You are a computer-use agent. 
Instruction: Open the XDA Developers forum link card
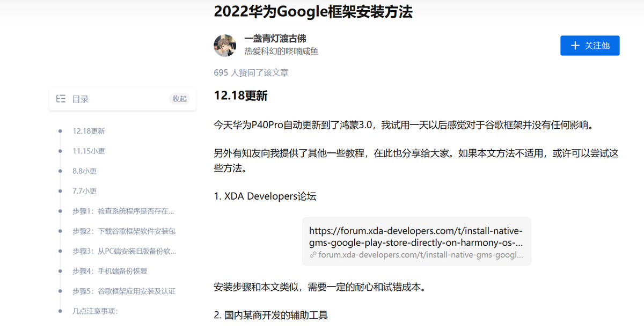click(416, 241)
